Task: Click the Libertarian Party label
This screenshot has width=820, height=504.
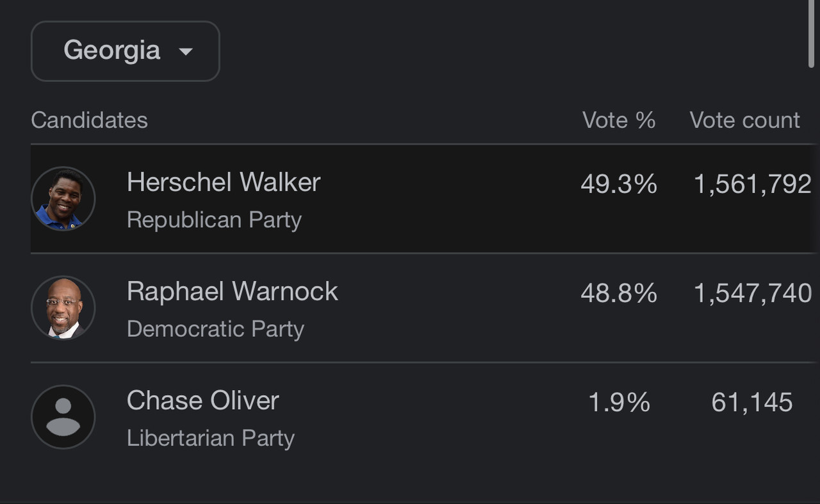Action: coord(211,438)
